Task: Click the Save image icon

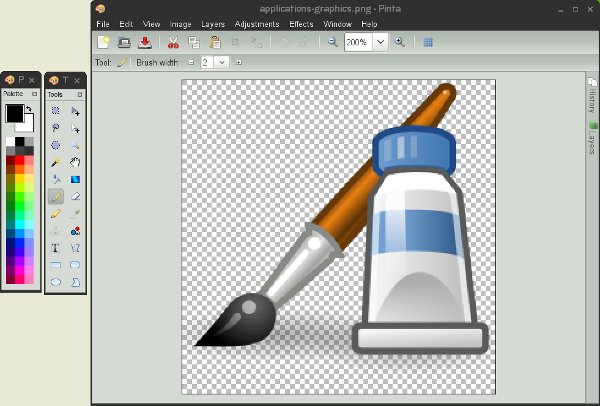Action: click(x=145, y=42)
